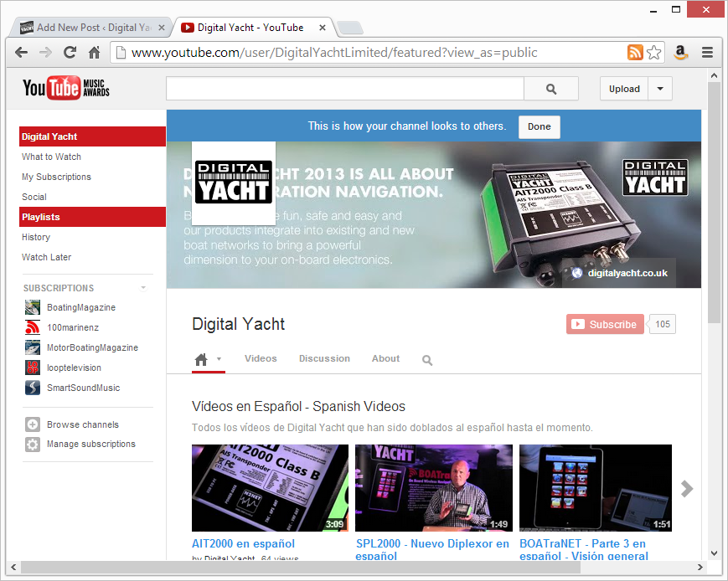Click the Subscribe button
The height and width of the screenshot is (581, 728).
605,324
